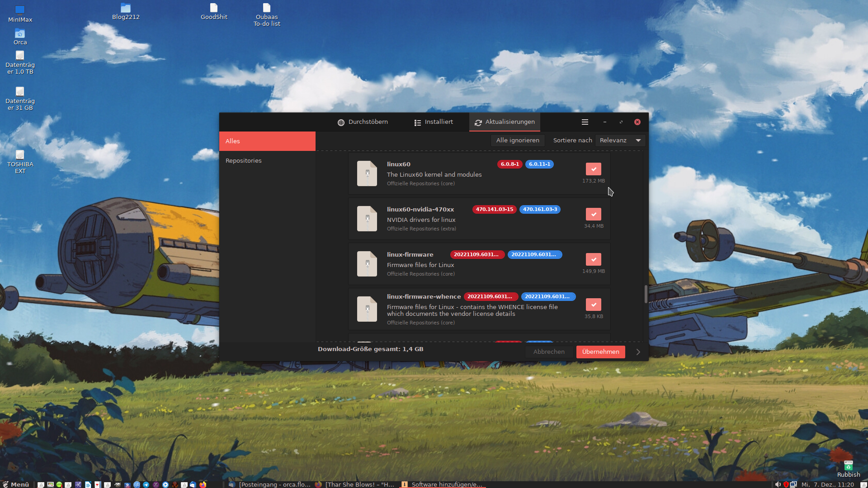Click the text document launcher in panel
Image resolution: width=868 pixels, height=488 pixels.
tap(88, 484)
